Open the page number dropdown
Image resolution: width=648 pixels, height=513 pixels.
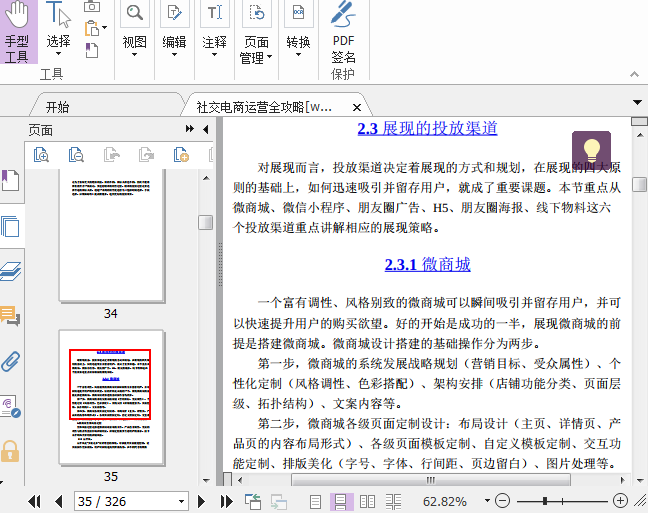[x=181, y=502]
